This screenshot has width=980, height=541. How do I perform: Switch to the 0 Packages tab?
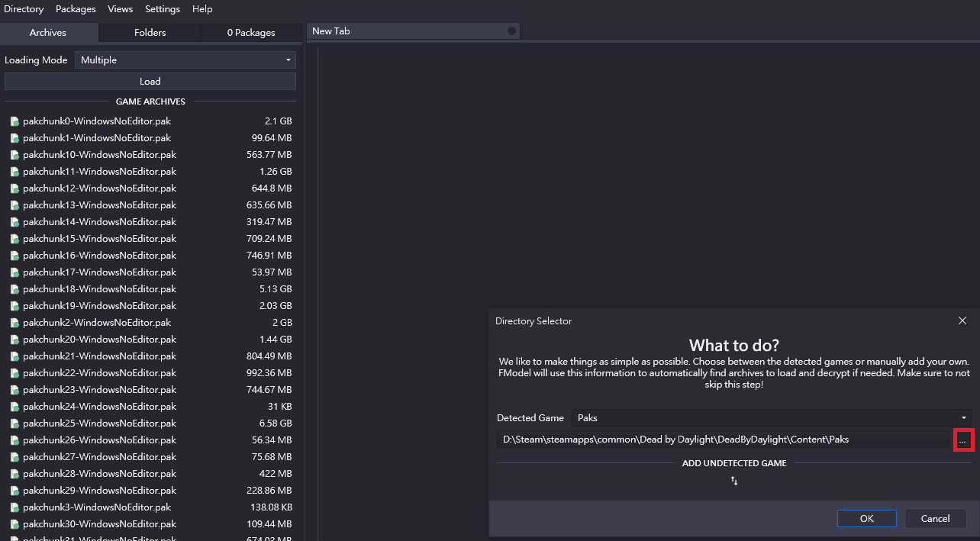point(251,33)
